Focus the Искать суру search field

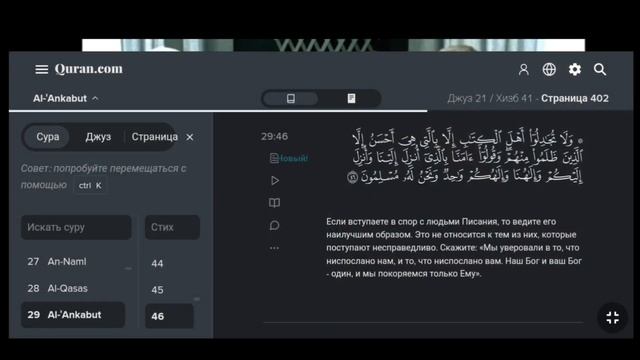[76, 227]
